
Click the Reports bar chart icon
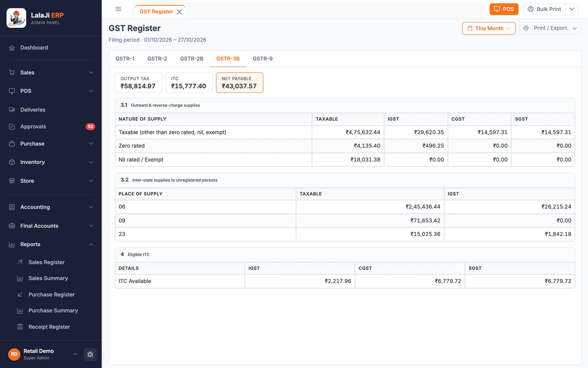point(12,244)
